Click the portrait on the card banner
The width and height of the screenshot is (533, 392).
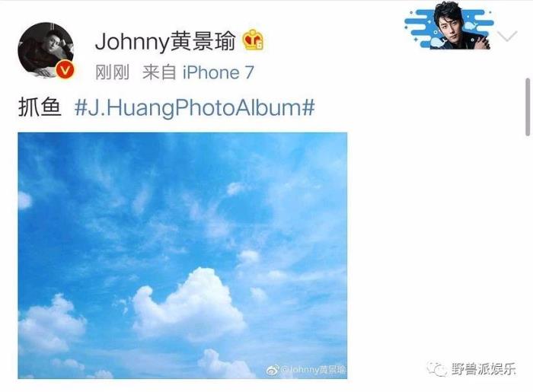coord(459,25)
